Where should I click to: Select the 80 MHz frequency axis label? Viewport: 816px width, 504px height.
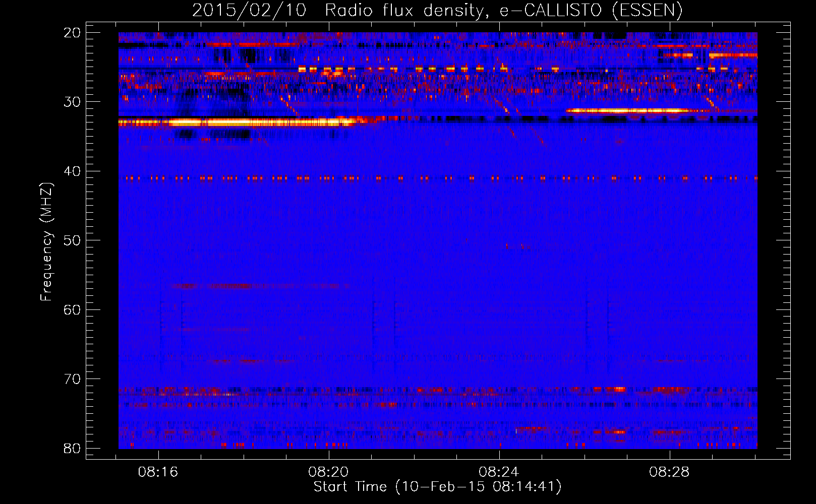pyautogui.click(x=72, y=448)
